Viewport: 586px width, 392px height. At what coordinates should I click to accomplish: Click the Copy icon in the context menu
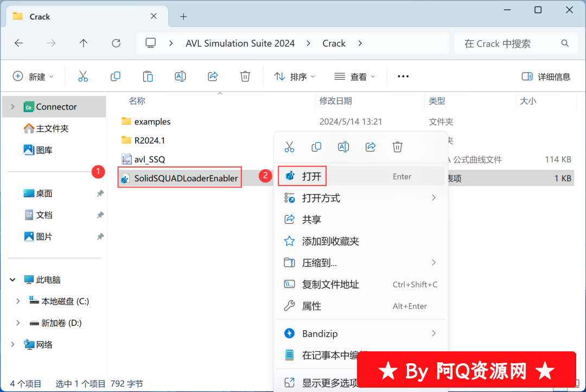(316, 147)
